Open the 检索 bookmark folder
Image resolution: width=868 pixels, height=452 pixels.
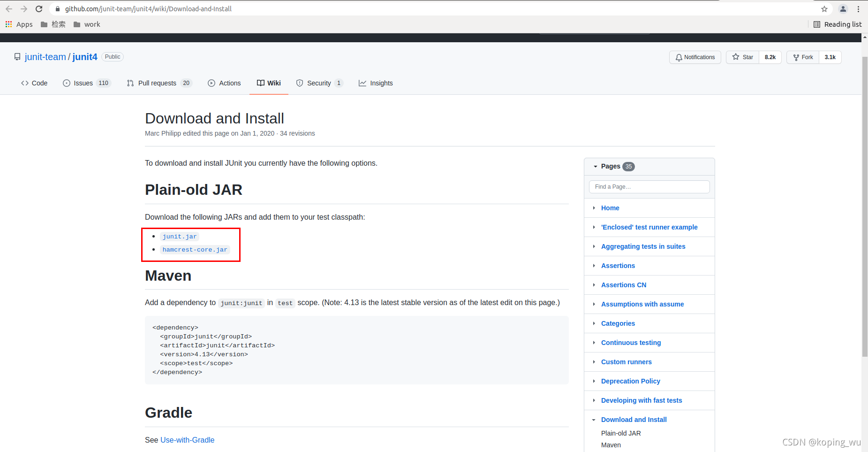point(53,24)
